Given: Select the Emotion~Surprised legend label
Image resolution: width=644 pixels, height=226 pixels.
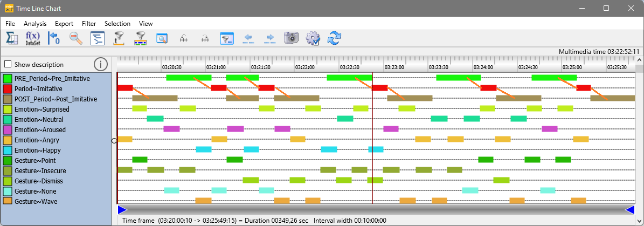Looking at the screenshot, I should pyautogui.click(x=42, y=109).
